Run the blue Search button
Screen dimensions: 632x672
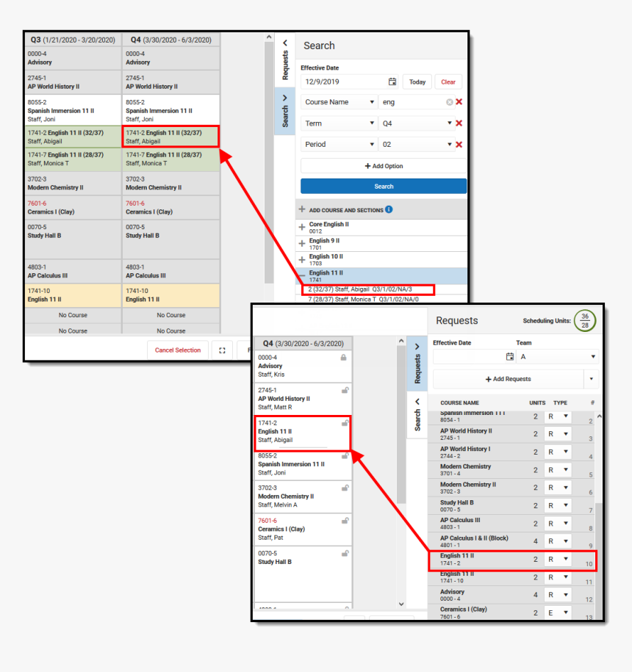coord(384,187)
